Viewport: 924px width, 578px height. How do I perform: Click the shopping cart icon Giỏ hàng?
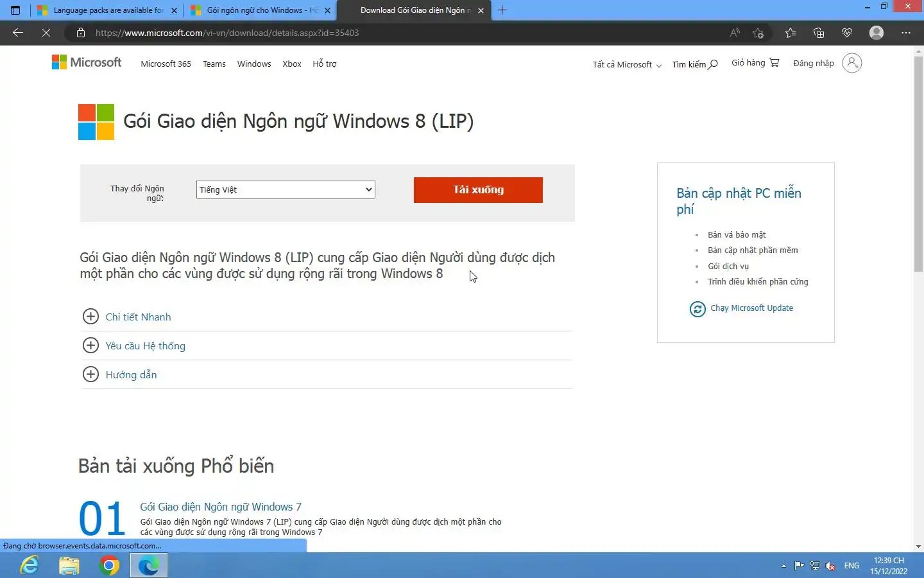(774, 63)
